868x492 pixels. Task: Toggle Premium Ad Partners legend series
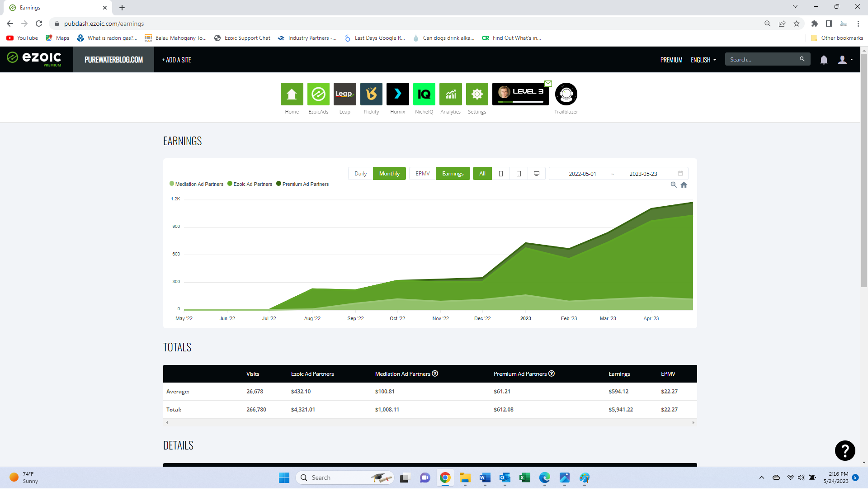pyautogui.click(x=302, y=184)
